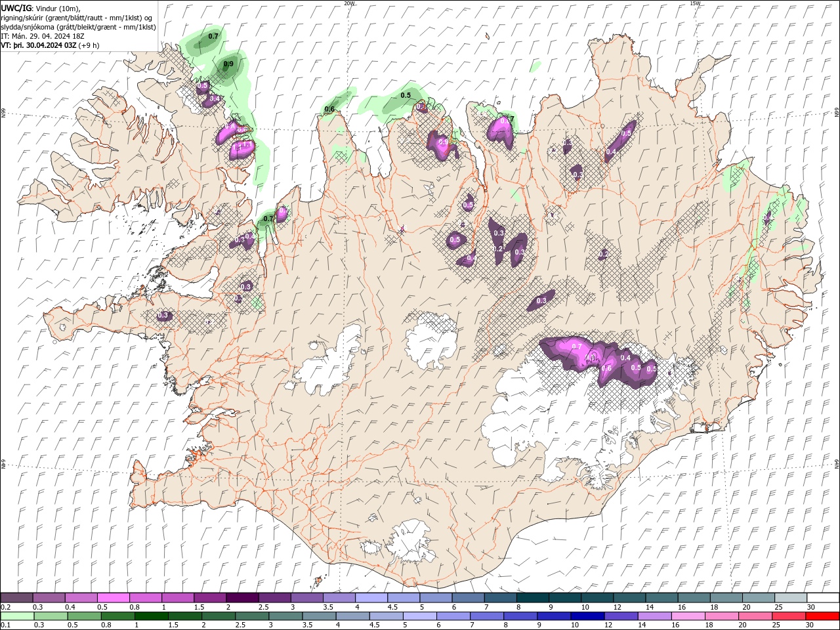Pick the pale green rain swatch between 0.1 and 0.3

tap(17, 616)
